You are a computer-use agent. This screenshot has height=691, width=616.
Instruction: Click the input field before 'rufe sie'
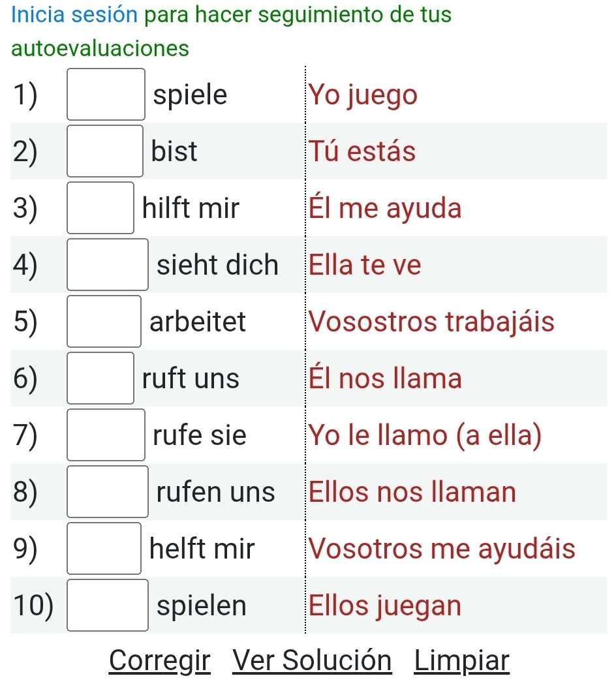point(106,435)
